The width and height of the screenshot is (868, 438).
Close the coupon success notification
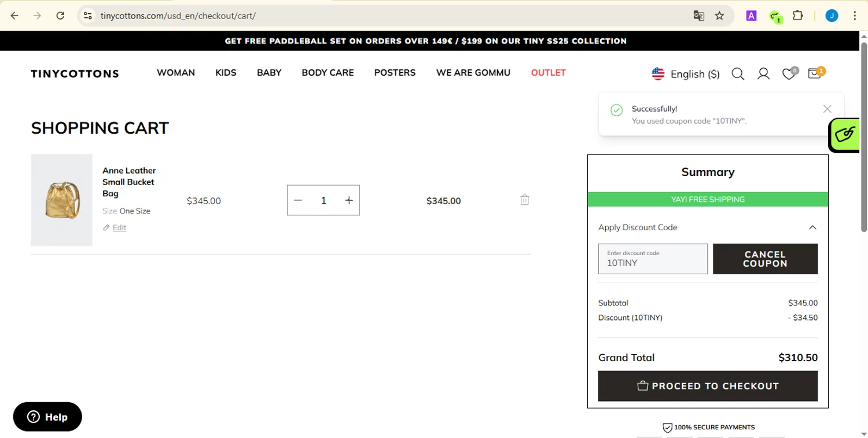(x=827, y=109)
